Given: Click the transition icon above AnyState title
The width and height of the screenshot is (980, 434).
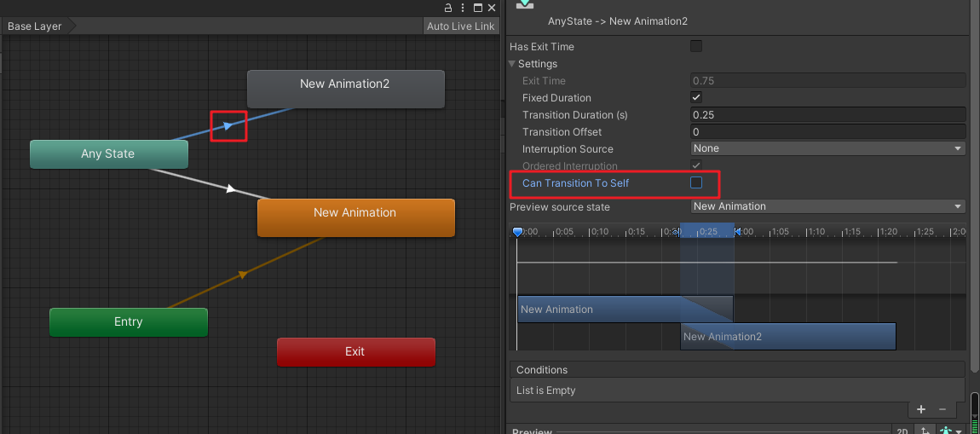Looking at the screenshot, I should pos(526,4).
